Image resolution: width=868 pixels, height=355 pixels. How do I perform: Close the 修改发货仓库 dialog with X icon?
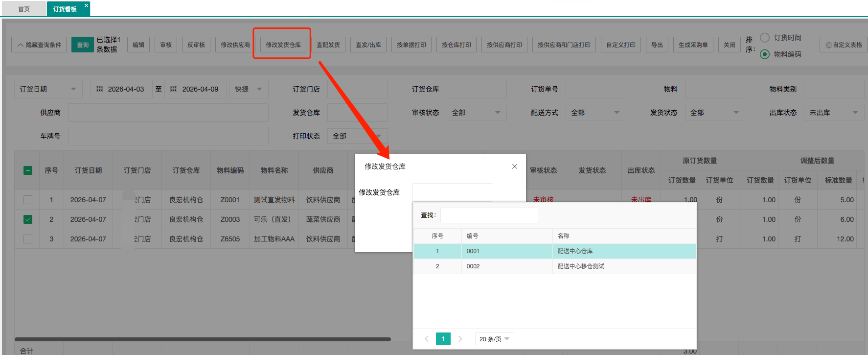515,166
